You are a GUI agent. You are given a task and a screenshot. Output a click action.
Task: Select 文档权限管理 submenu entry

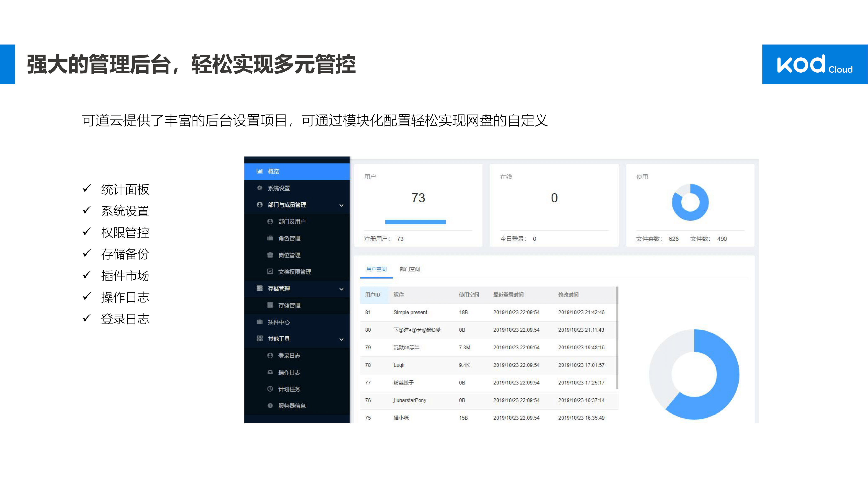pos(297,272)
